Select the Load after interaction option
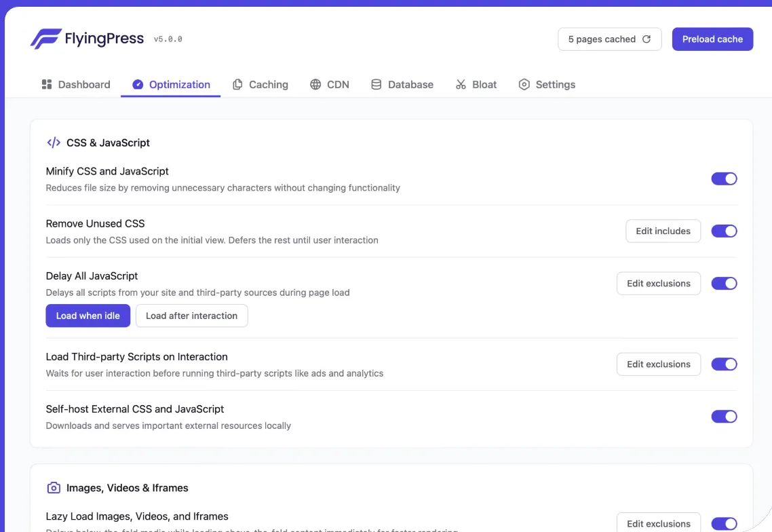 point(191,316)
